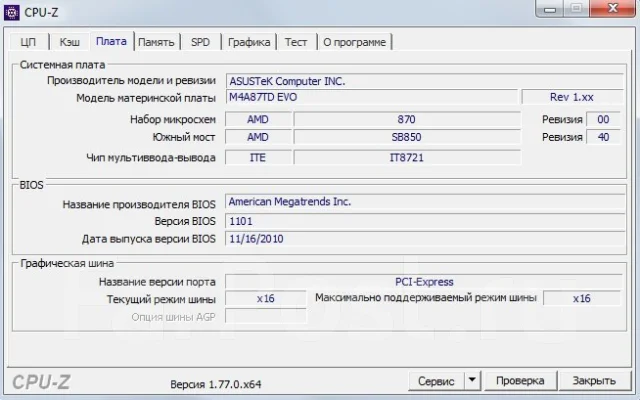The width and height of the screenshot is (640, 400).
Task: Expand the Сервис dropdown arrow
Action: pos(472,380)
